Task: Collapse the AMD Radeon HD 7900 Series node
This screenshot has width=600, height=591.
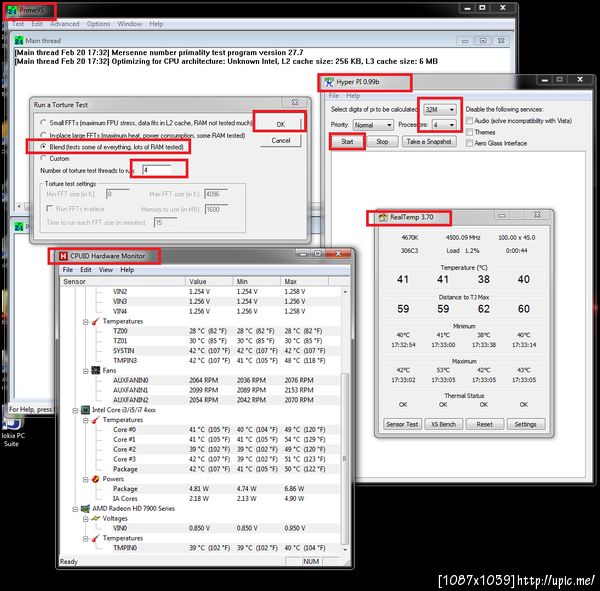Action: point(75,509)
